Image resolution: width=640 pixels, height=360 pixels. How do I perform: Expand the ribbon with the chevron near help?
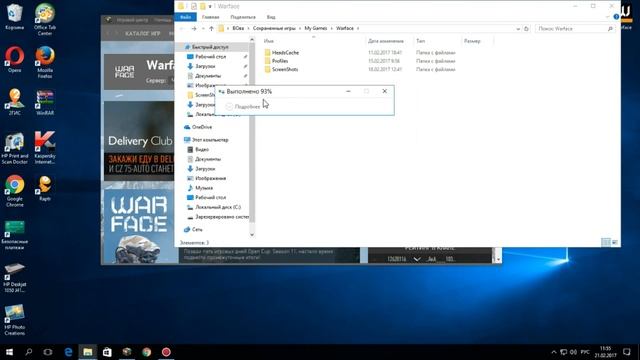(607, 17)
